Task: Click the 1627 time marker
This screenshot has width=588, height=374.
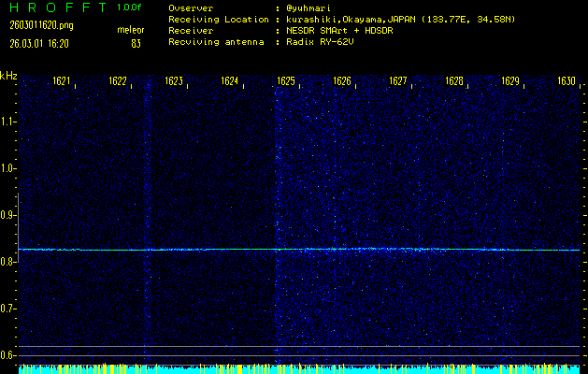Action: [x=398, y=80]
